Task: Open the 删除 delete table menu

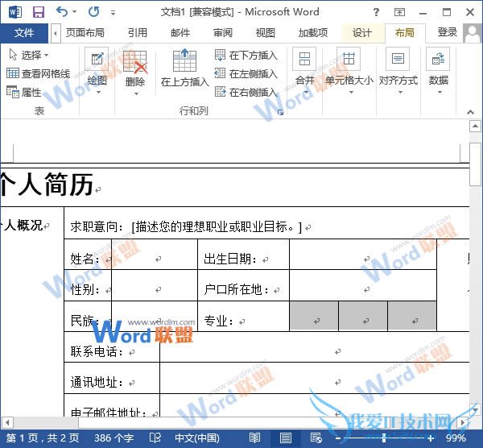Action: [x=135, y=72]
